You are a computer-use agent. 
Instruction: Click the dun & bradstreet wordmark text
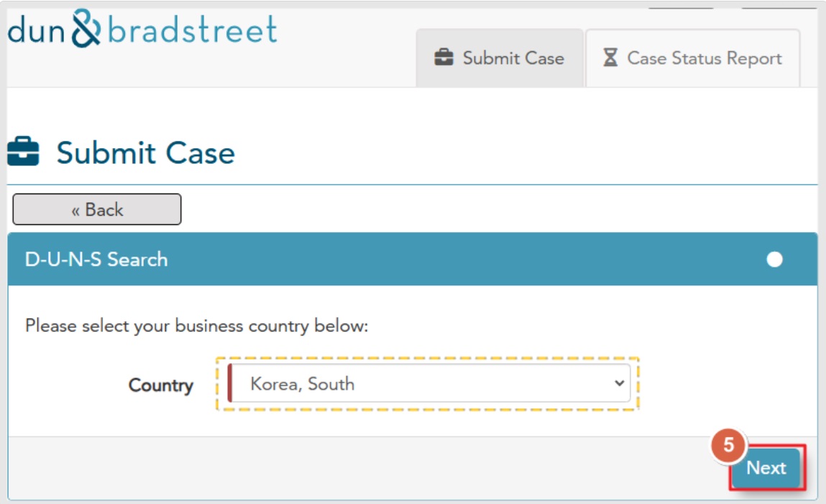(142, 29)
